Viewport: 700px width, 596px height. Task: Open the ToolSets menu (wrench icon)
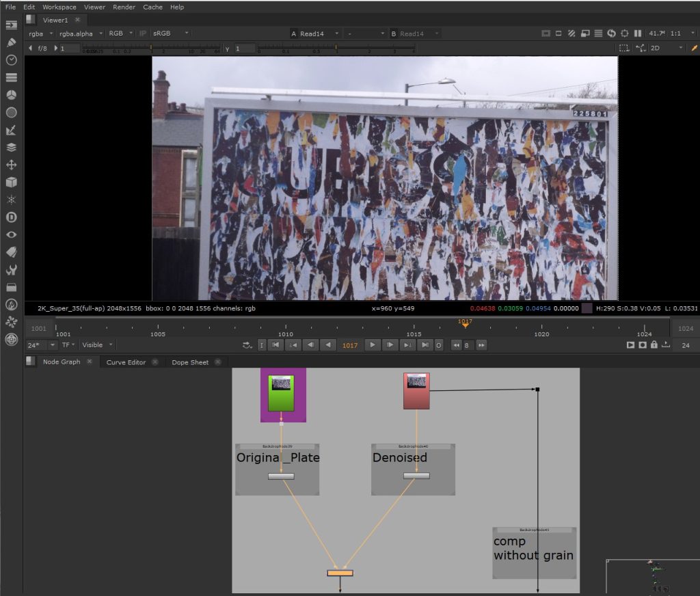pos(11,270)
